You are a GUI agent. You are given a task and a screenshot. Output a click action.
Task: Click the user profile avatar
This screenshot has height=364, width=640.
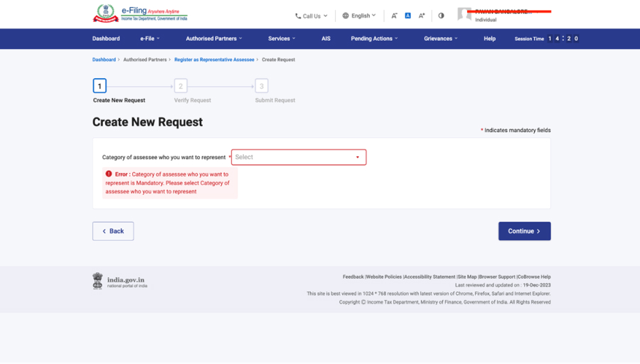(464, 14)
